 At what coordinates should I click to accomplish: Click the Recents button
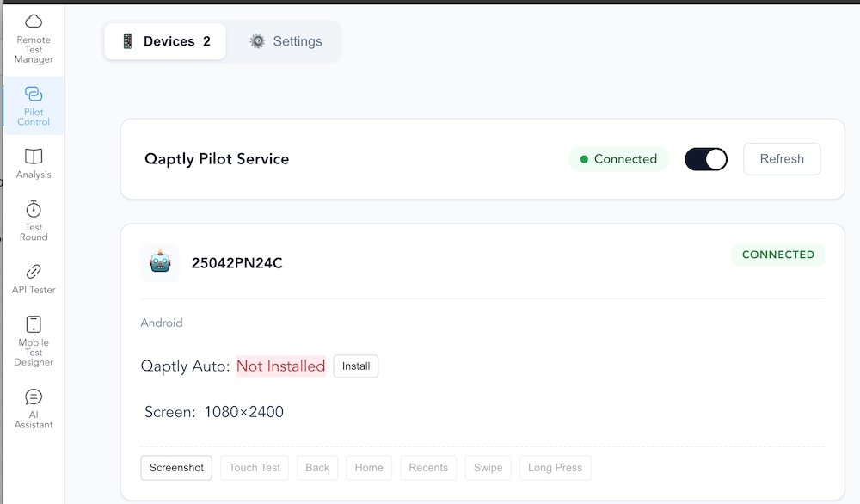(x=428, y=468)
